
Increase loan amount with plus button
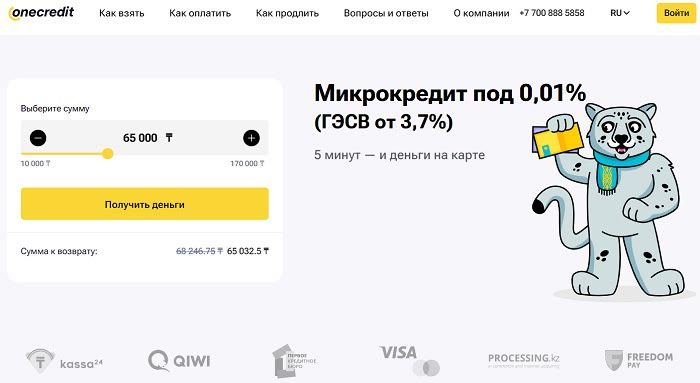251,138
